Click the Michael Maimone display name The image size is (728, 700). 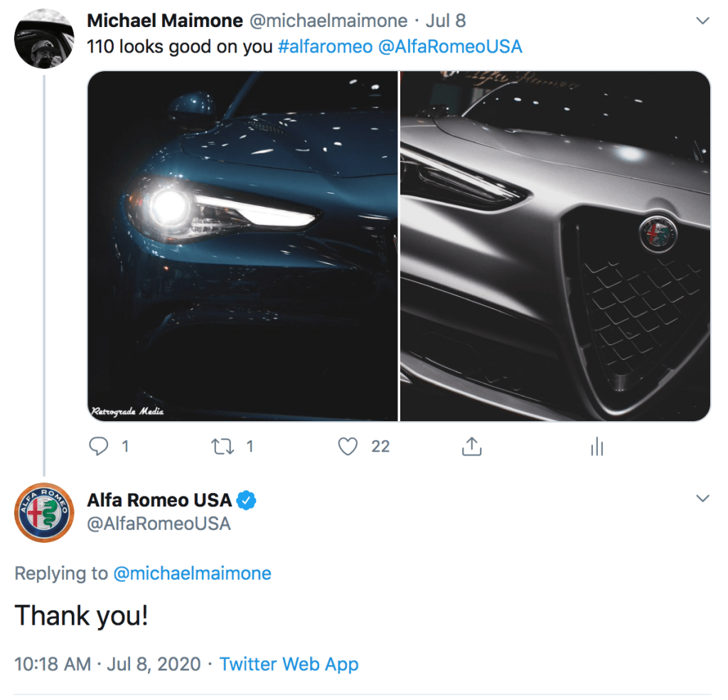click(x=165, y=21)
